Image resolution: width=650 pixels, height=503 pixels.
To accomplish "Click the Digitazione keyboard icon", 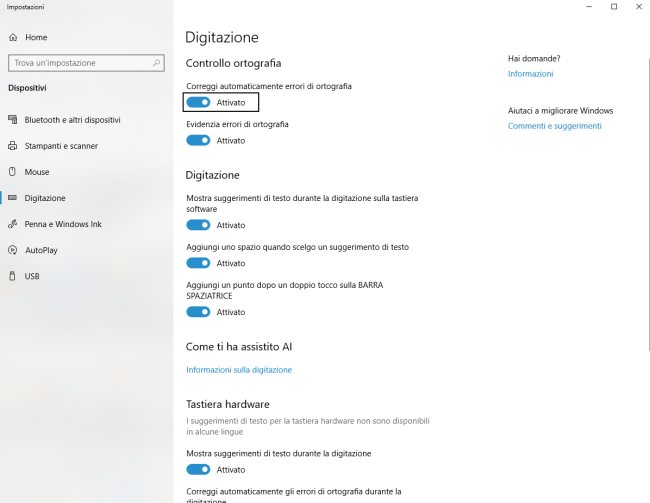I will [13, 198].
